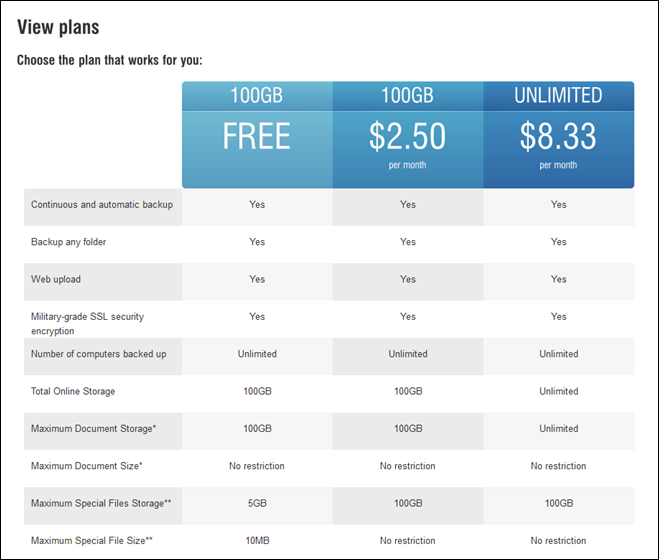Click the 10MB special file size value
The height and width of the screenshot is (560, 659).
257,541
